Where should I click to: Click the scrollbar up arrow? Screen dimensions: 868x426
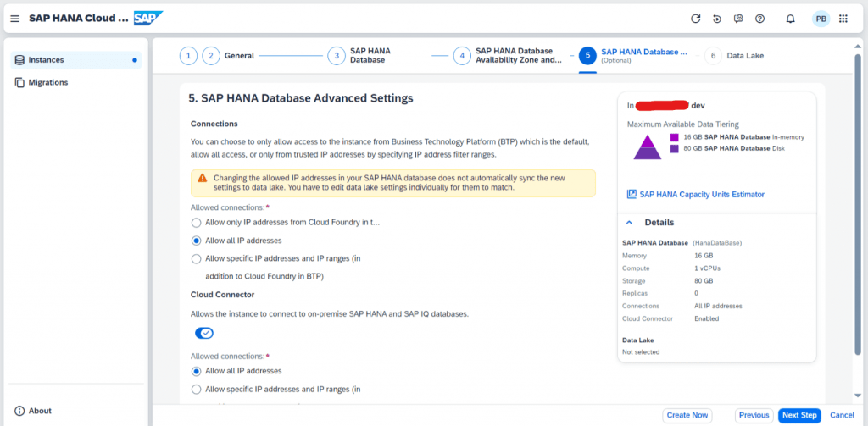(858, 46)
